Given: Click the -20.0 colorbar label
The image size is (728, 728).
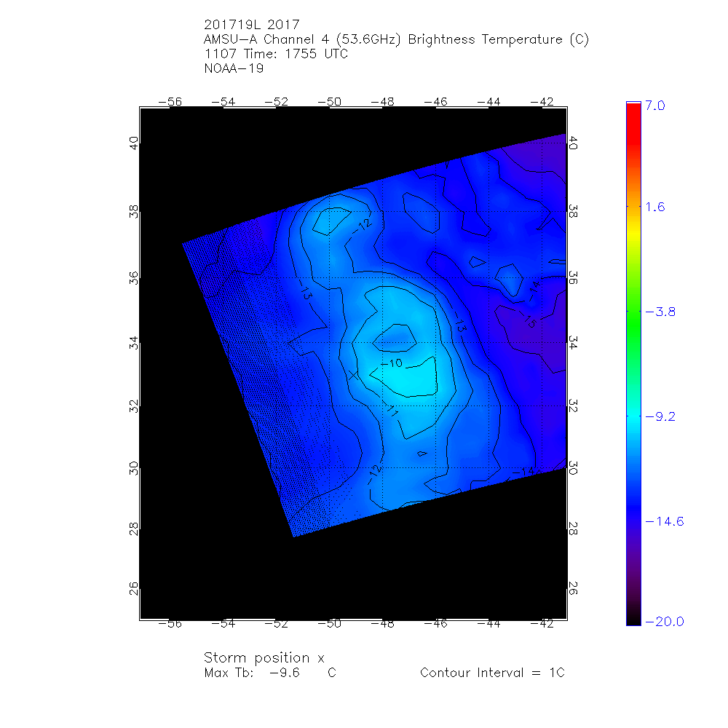Looking at the screenshot, I should pyautogui.click(x=664, y=621).
